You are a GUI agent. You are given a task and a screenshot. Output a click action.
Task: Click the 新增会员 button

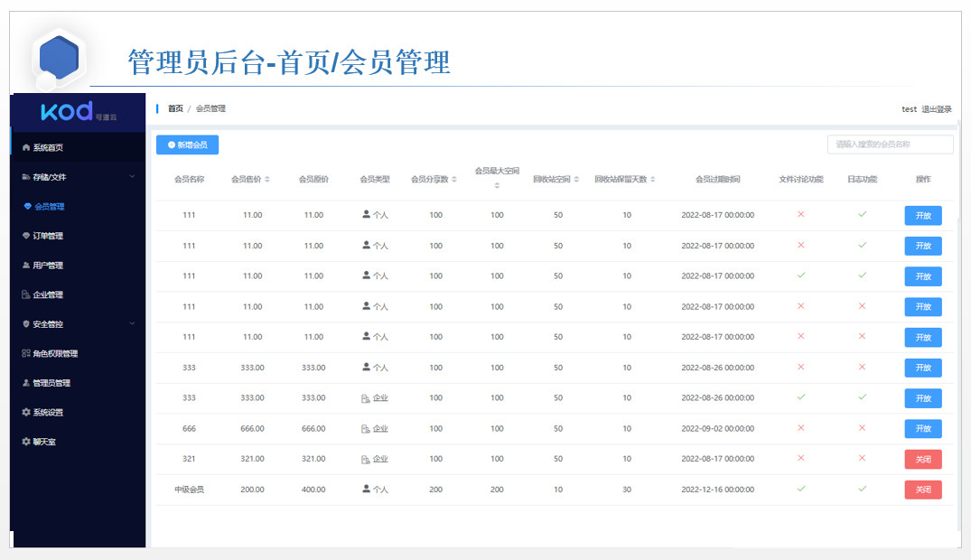coord(187,145)
